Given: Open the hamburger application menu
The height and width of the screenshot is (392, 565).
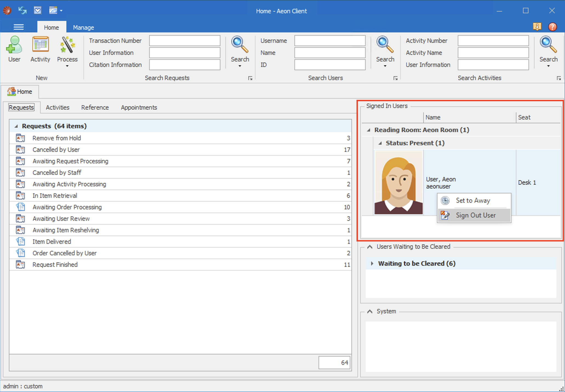Looking at the screenshot, I should click(x=19, y=27).
